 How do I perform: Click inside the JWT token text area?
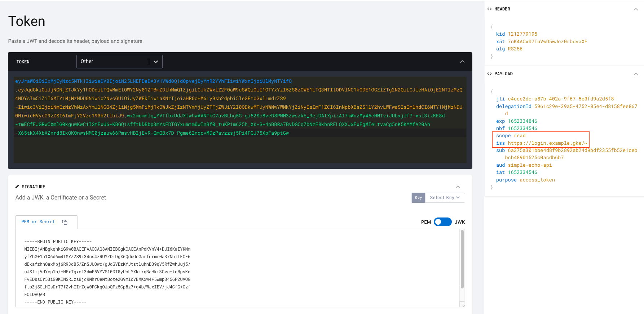[x=240, y=120]
